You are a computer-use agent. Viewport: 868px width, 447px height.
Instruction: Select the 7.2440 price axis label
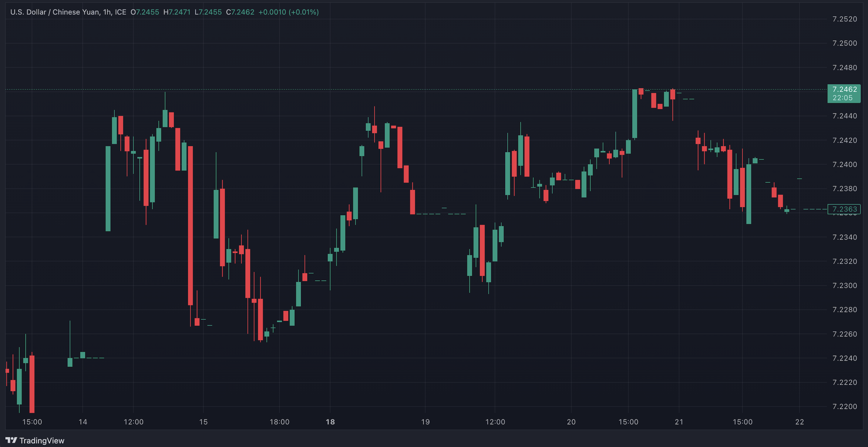click(x=844, y=116)
